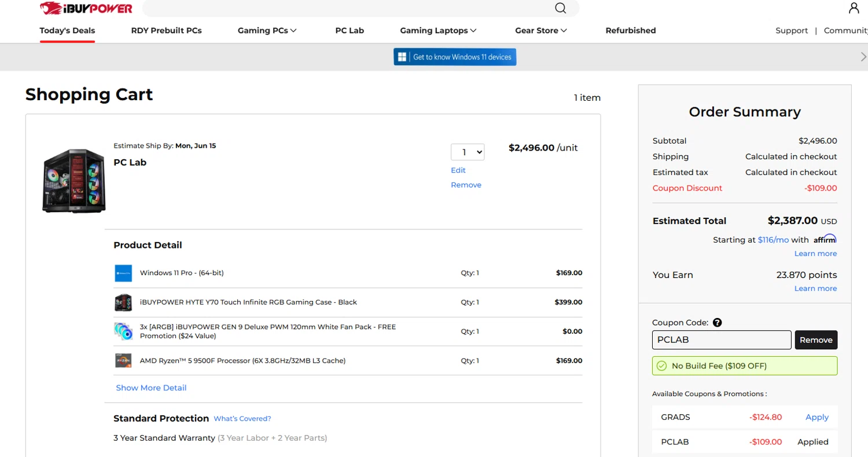Click the Estimated Total $2,387.00 amount
The width and height of the screenshot is (868, 457).
793,221
